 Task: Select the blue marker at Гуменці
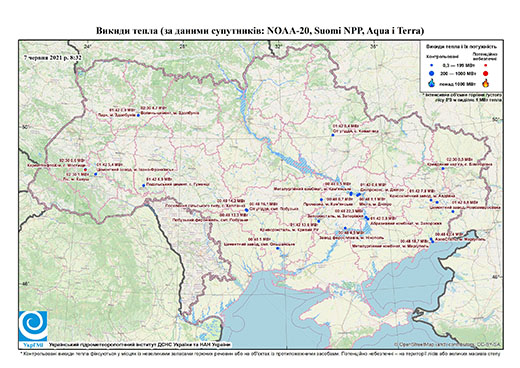click(x=144, y=186)
